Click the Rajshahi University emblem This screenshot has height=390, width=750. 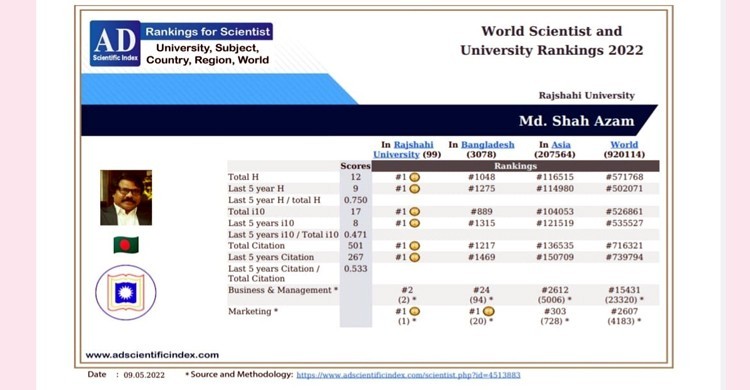coord(126,292)
